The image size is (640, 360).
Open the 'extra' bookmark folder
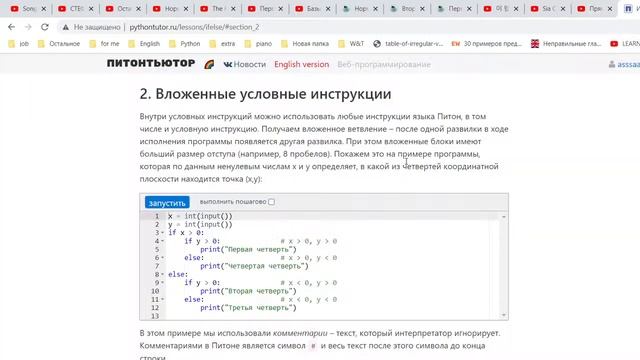click(222, 44)
